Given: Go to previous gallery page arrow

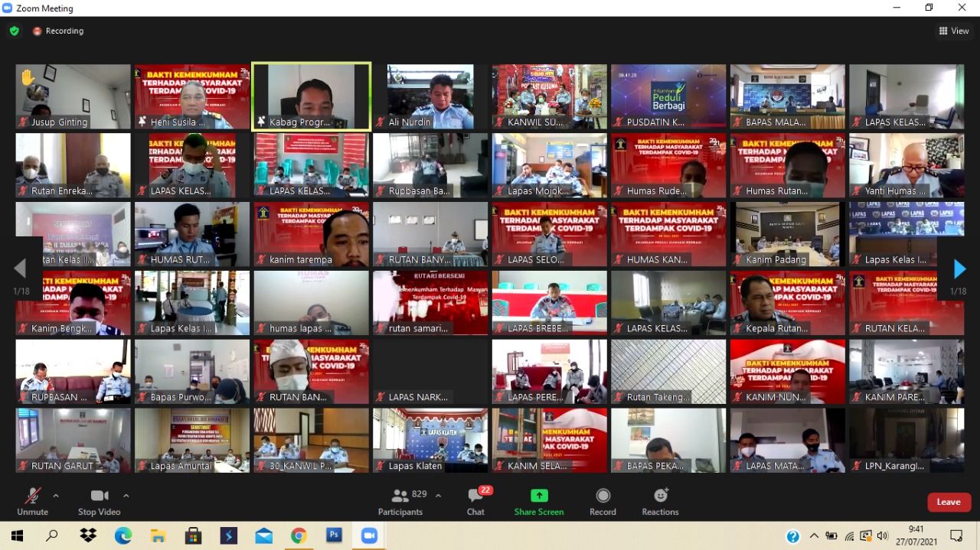Looking at the screenshot, I should (x=20, y=268).
